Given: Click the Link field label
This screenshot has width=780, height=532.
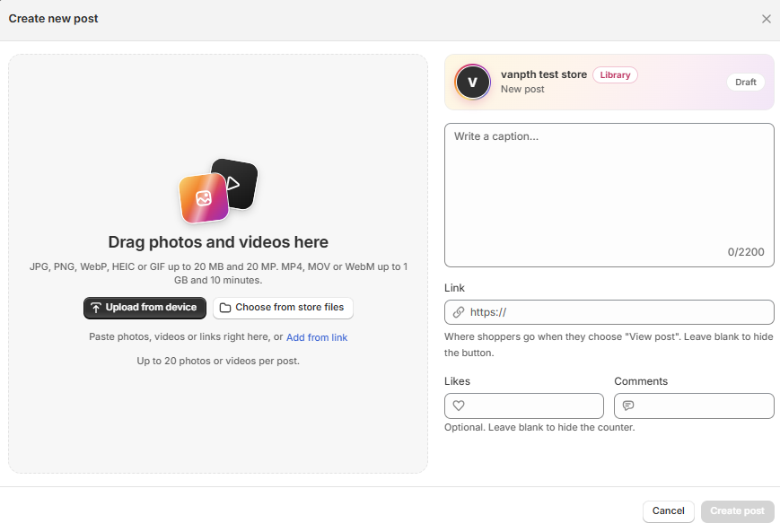Looking at the screenshot, I should tap(454, 288).
